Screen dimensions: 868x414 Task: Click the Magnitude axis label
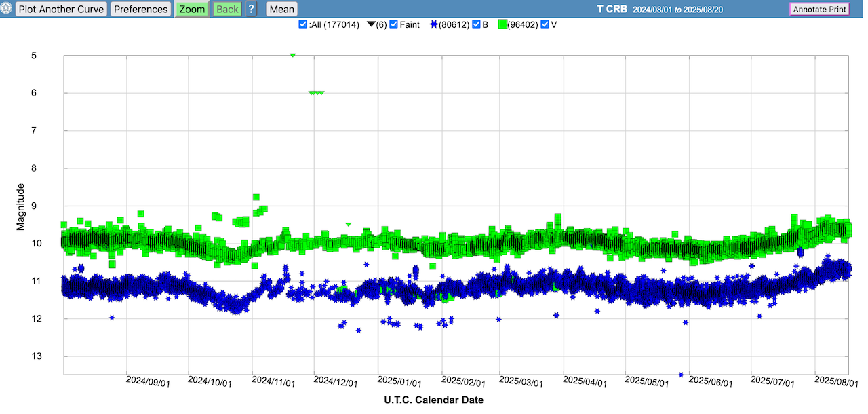(x=20, y=206)
